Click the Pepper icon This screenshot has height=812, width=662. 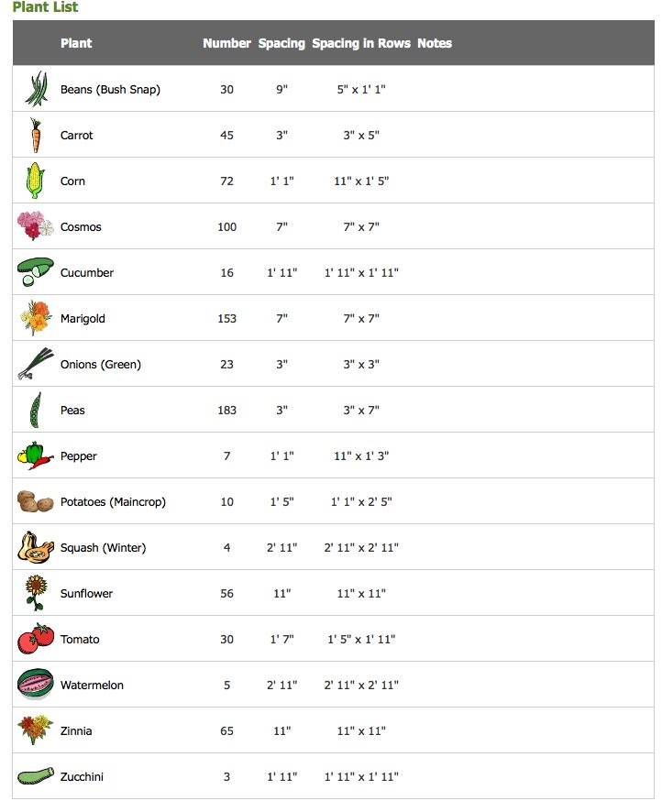(x=35, y=455)
